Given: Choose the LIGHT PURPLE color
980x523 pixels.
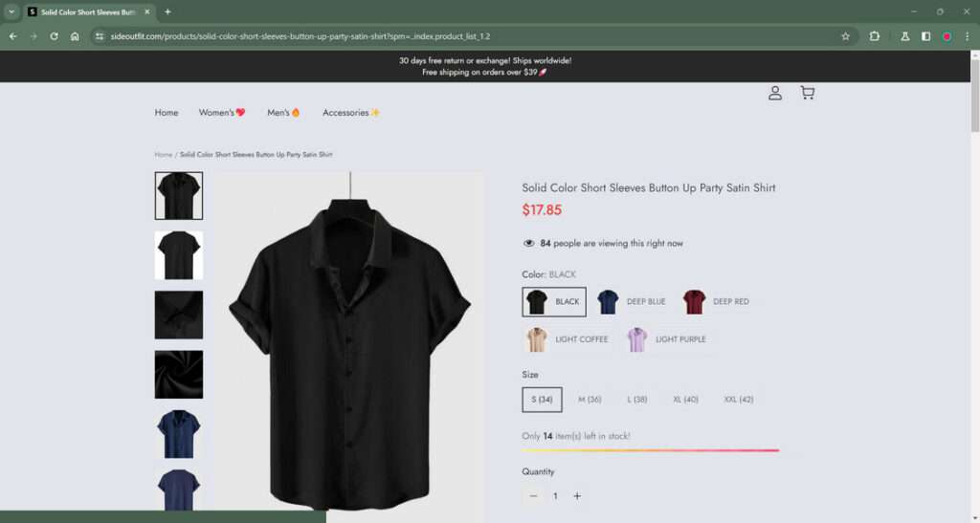Looking at the screenshot, I should [667, 339].
